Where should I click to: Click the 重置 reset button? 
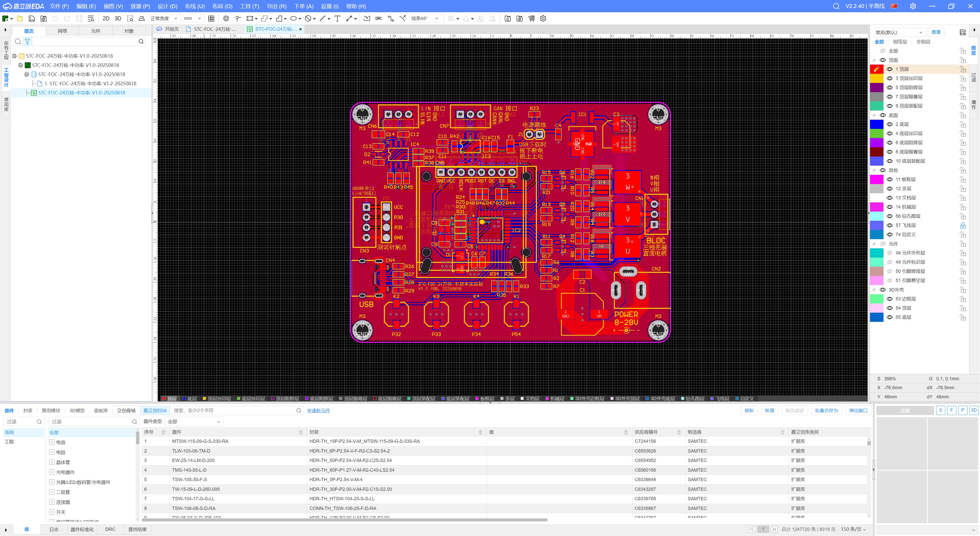pyautogui.click(x=936, y=32)
